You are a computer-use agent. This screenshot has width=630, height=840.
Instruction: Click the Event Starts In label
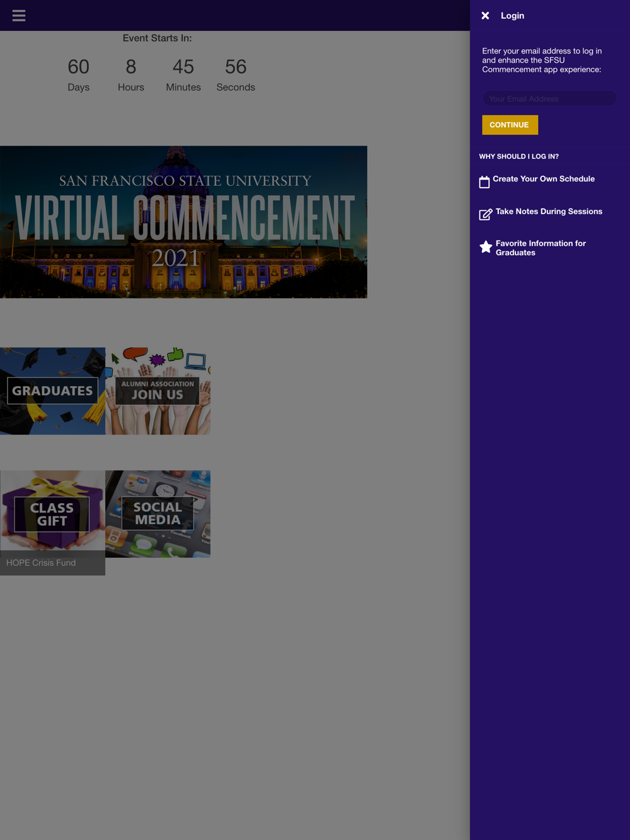click(x=157, y=38)
